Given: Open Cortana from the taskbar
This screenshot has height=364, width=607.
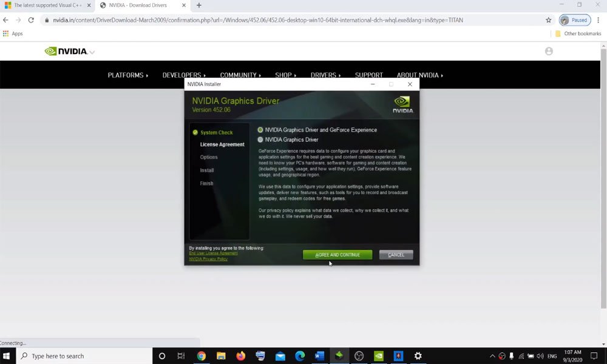Looking at the screenshot, I should click(162, 356).
